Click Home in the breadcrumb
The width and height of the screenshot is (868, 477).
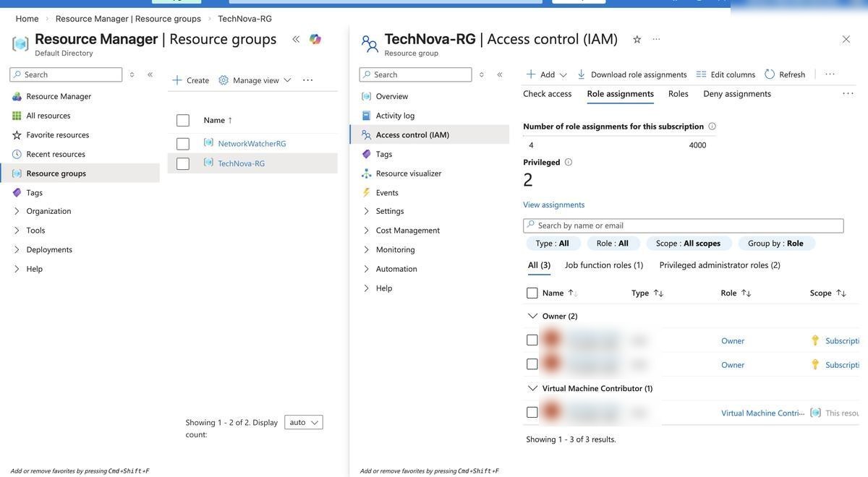(x=27, y=19)
